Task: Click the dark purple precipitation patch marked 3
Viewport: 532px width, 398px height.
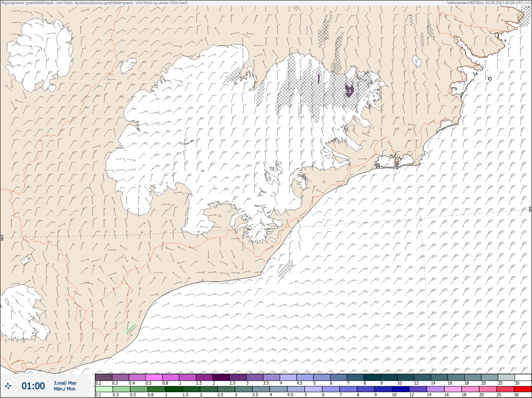Action: click(x=350, y=90)
